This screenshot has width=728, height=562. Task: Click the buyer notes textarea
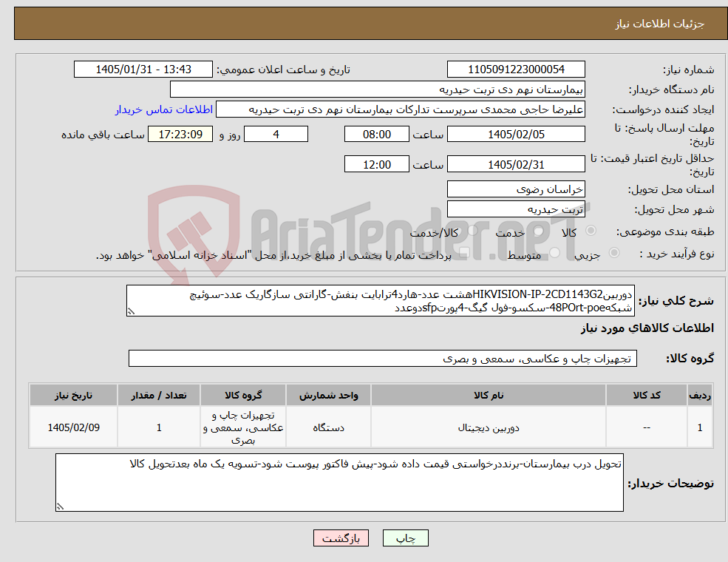(x=339, y=483)
